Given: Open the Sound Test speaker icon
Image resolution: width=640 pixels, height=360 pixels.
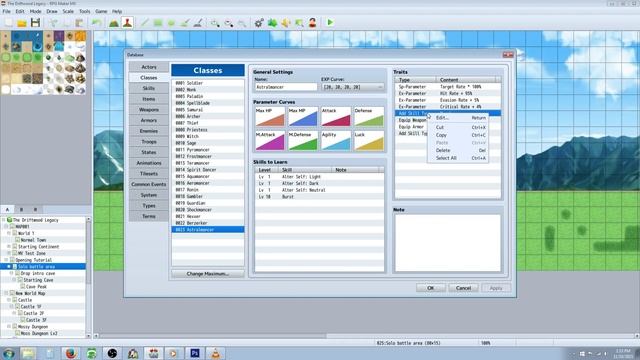Looking at the screenshot, I should click(286, 23).
